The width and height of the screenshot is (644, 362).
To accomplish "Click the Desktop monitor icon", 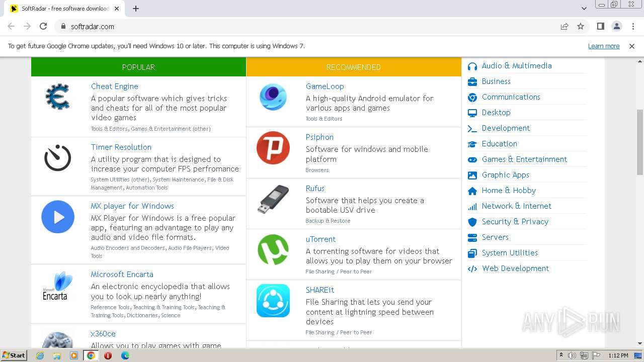I will click(472, 113).
